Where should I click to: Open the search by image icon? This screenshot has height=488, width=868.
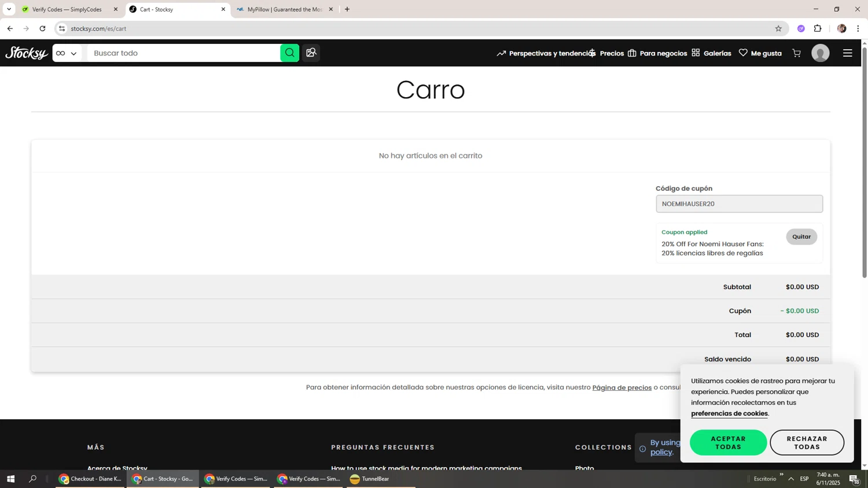[311, 53]
